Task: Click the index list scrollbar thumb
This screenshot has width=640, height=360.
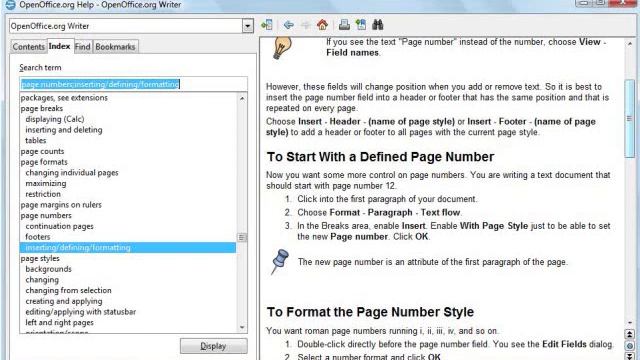Action: [x=242, y=237]
